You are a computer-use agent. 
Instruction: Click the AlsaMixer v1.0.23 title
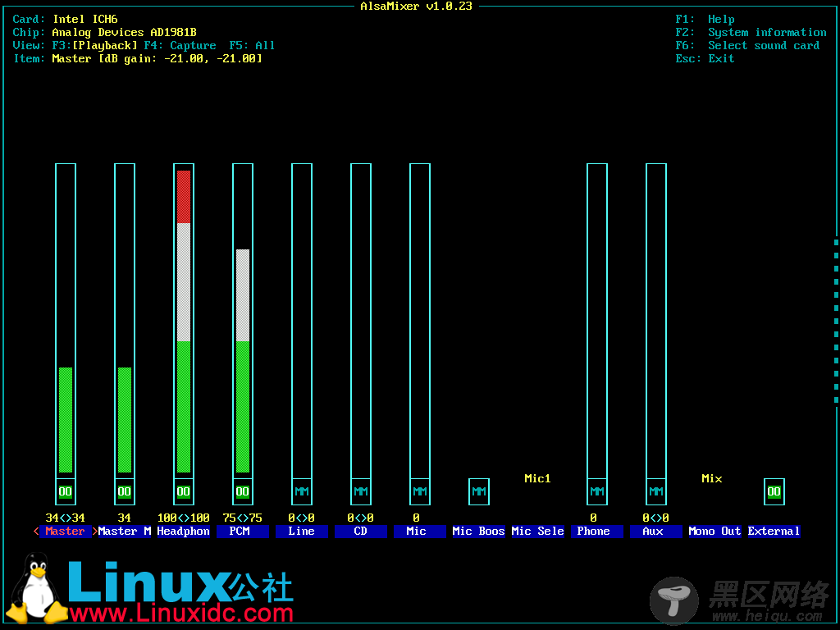(416, 7)
